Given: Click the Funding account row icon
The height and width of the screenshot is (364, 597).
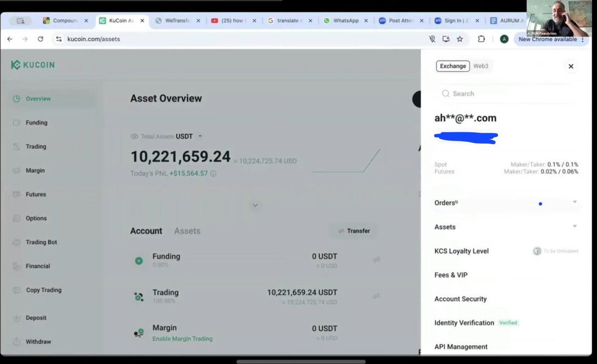Looking at the screenshot, I should click(139, 261).
